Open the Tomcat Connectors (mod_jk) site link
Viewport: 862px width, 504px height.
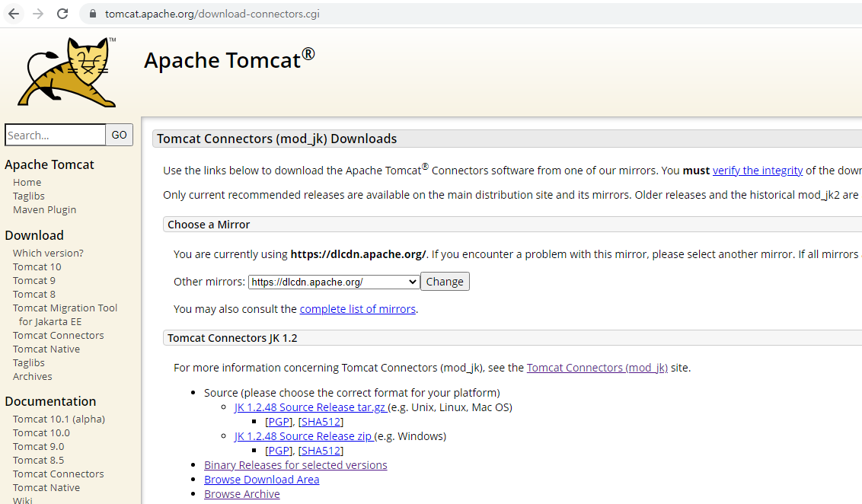coord(597,368)
